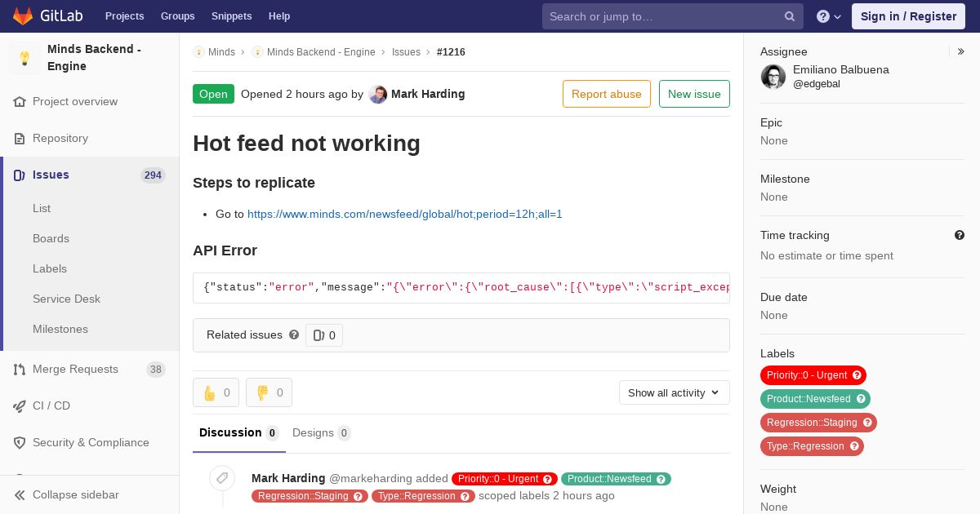Click the Related issues help icon
The width and height of the screenshot is (980, 514).
tap(294, 335)
